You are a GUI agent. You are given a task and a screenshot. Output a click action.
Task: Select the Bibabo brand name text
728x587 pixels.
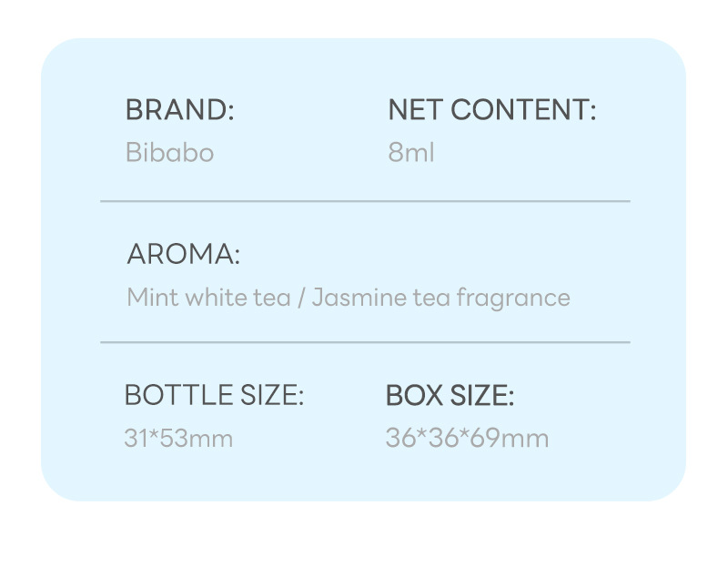[x=169, y=152]
